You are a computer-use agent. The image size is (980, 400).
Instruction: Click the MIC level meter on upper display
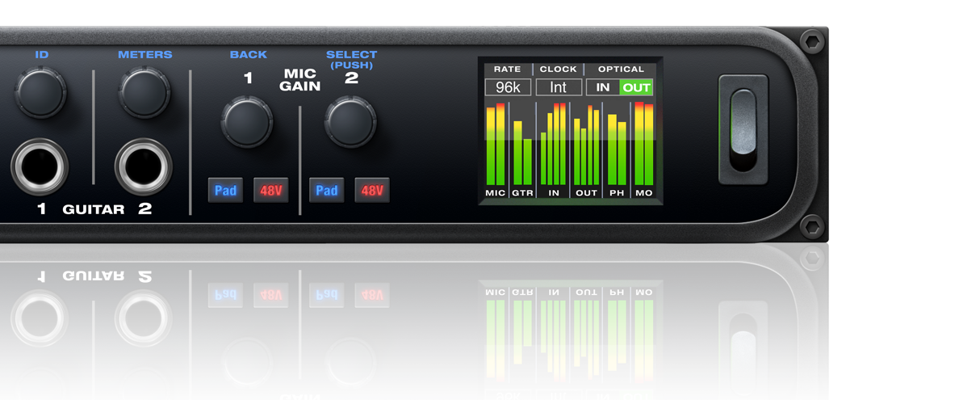click(x=496, y=145)
